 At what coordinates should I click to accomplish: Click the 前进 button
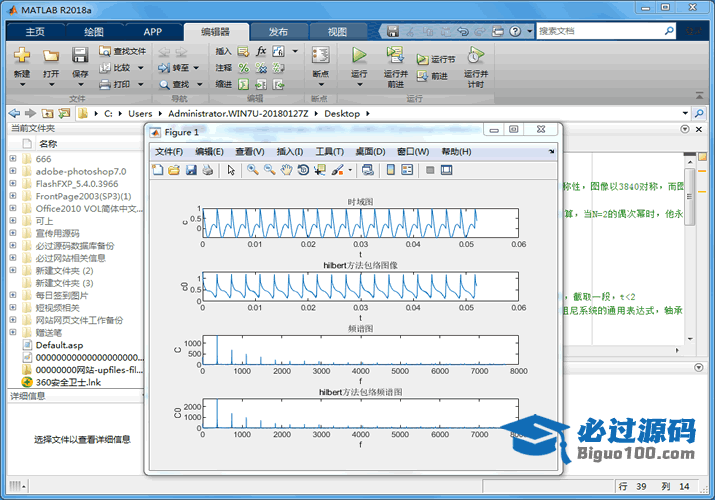pos(432,76)
